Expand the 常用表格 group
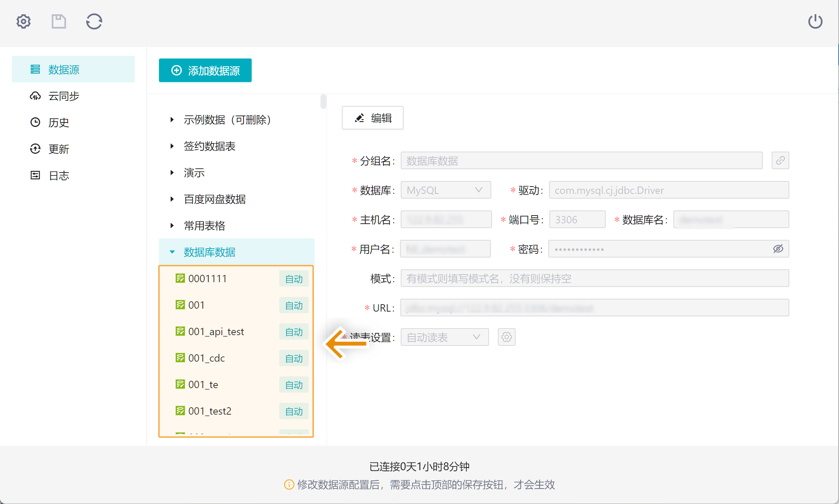The width and height of the screenshot is (839, 504). 172,226
